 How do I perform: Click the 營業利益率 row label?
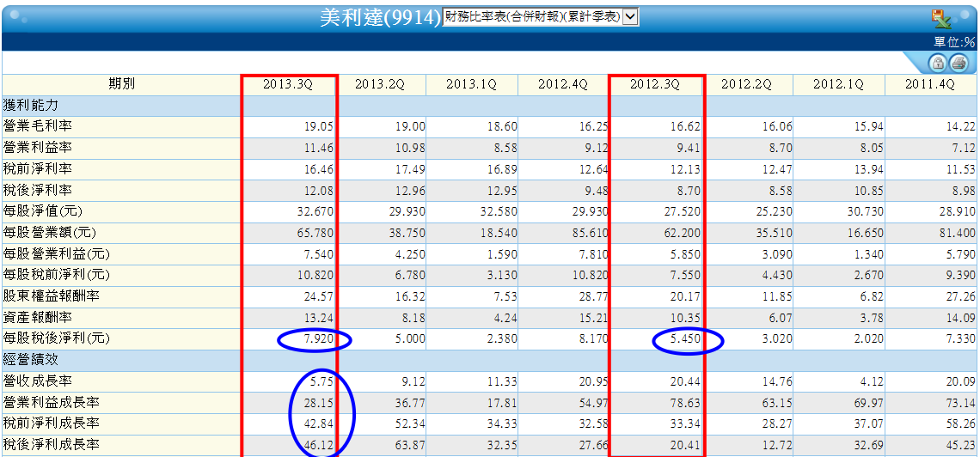(38, 148)
